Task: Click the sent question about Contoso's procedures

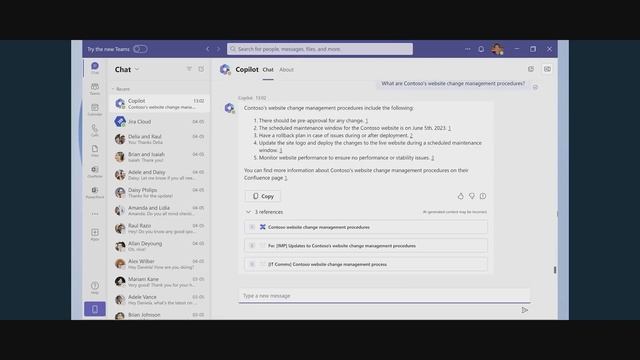Action: [453, 84]
